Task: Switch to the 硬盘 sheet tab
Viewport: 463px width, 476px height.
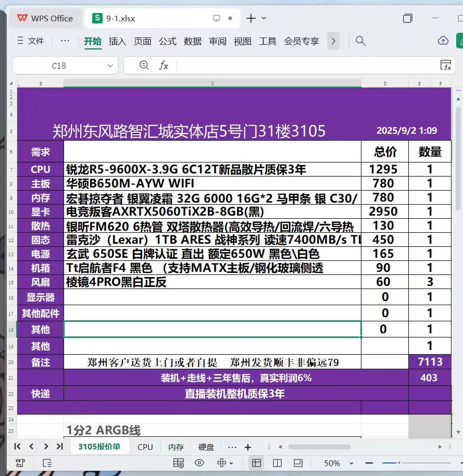Action: [x=206, y=447]
